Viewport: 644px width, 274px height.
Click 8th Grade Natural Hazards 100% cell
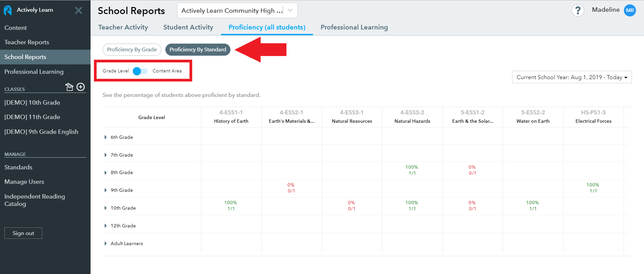[x=412, y=170]
